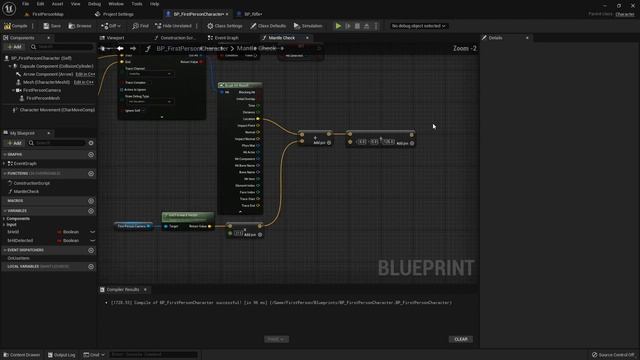Click the plus icon on the VARIABLES section
Viewport: 640px width, 360px height.
[91, 211]
